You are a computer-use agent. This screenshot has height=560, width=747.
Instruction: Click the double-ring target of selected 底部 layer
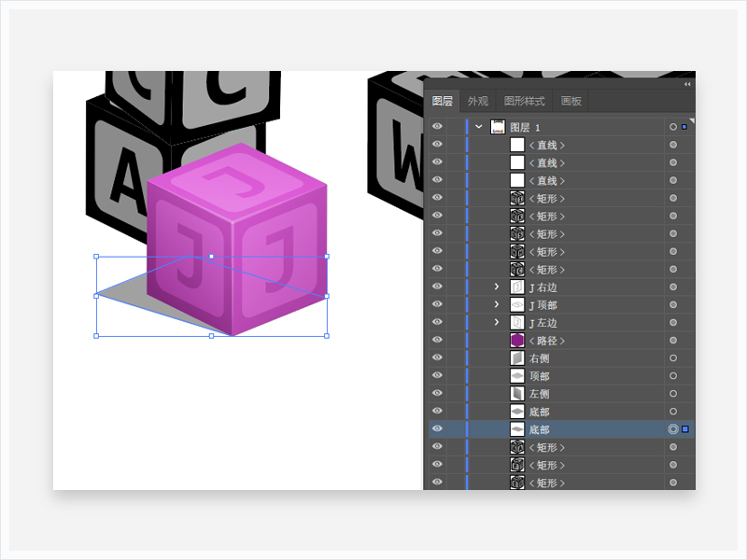click(x=672, y=429)
